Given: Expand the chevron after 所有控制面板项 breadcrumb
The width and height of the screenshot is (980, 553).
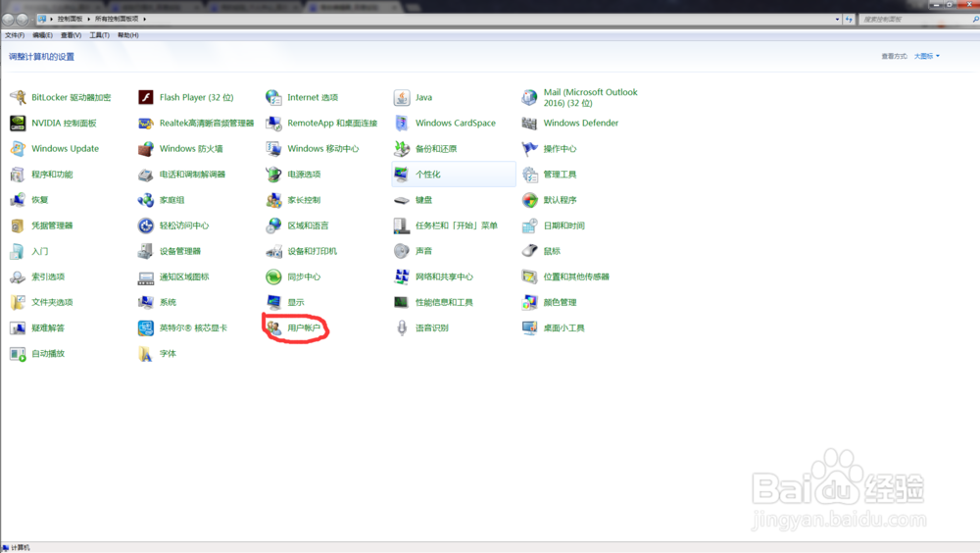Looking at the screenshot, I should coord(144,19).
